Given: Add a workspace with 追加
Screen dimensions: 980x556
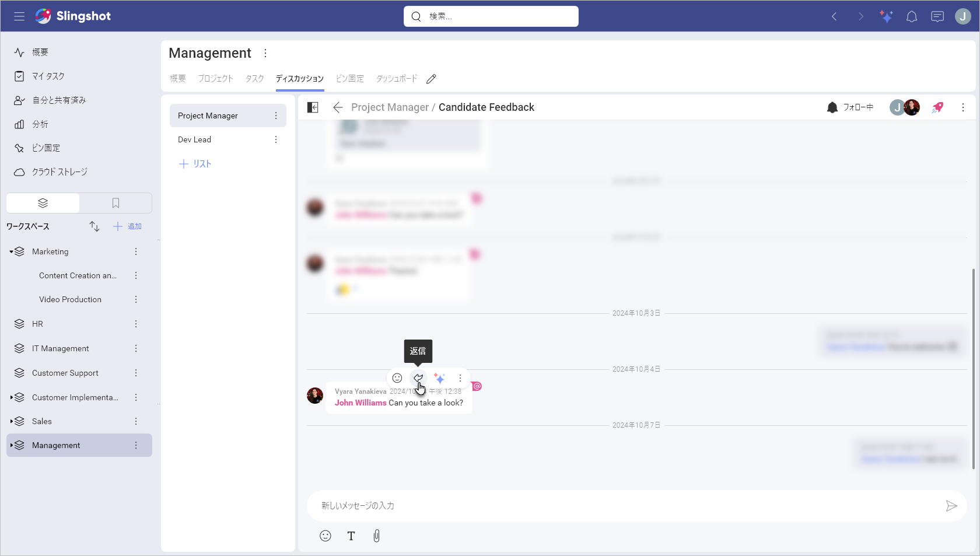Looking at the screenshot, I should tap(127, 226).
